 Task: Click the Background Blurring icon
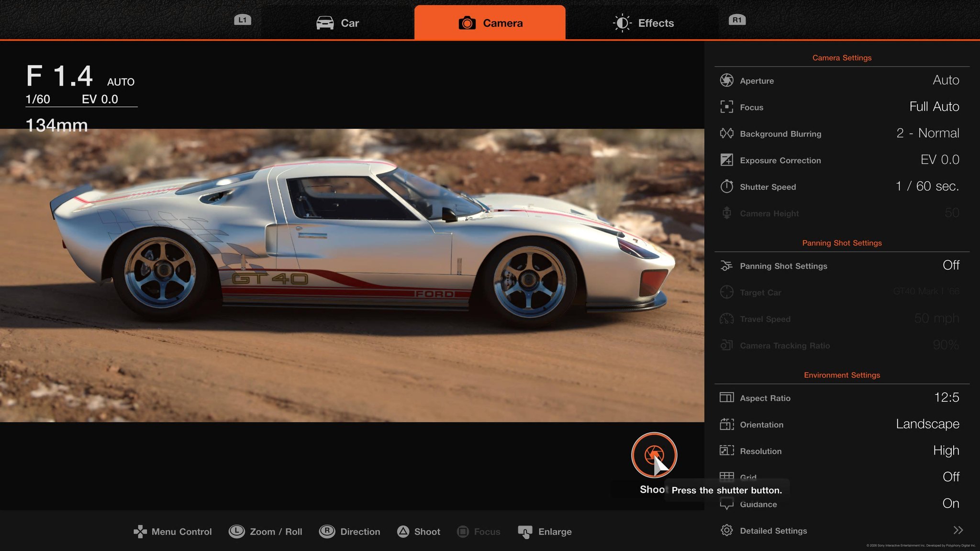click(726, 133)
